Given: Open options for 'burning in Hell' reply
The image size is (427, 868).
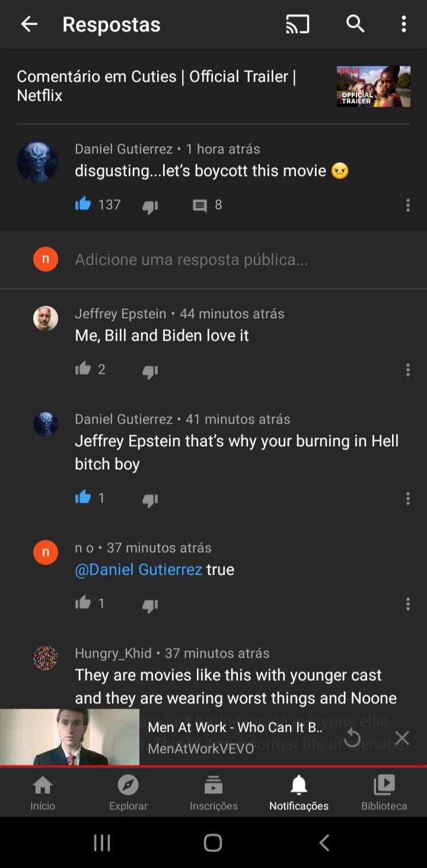Looking at the screenshot, I should pyautogui.click(x=407, y=499).
